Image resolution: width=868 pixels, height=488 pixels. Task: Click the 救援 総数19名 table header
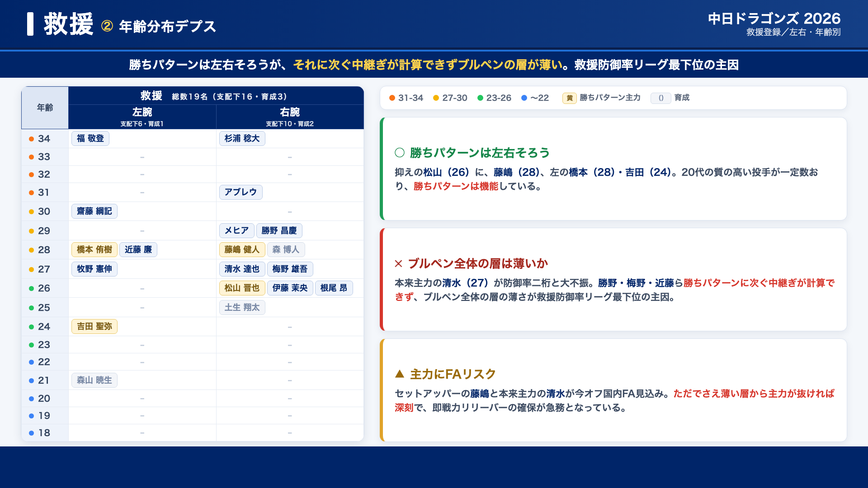point(216,96)
